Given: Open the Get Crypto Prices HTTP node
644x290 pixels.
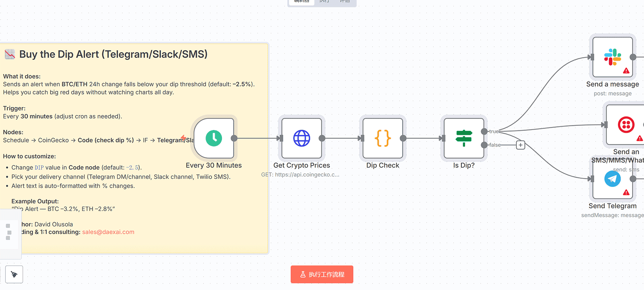Looking at the screenshot, I should coord(302,138).
